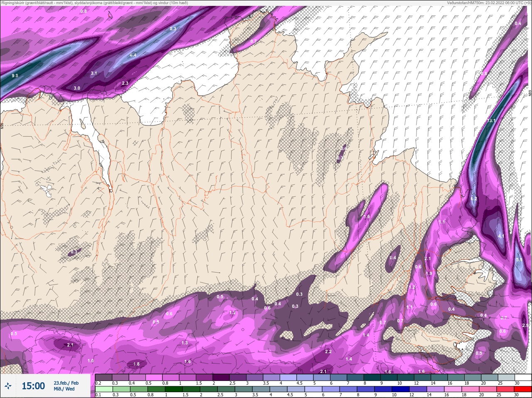The image size is (532, 398).
Task: Click the date text '23.feb./ Feb'
Action: coord(66,383)
